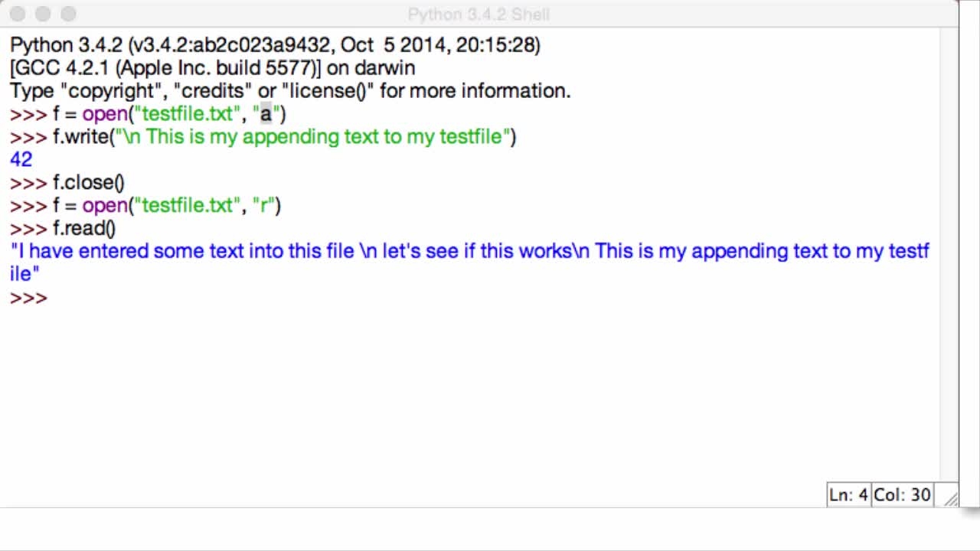This screenshot has width=980, height=551.
Task: Click the Col: 30 status indicator
Action: (x=903, y=495)
